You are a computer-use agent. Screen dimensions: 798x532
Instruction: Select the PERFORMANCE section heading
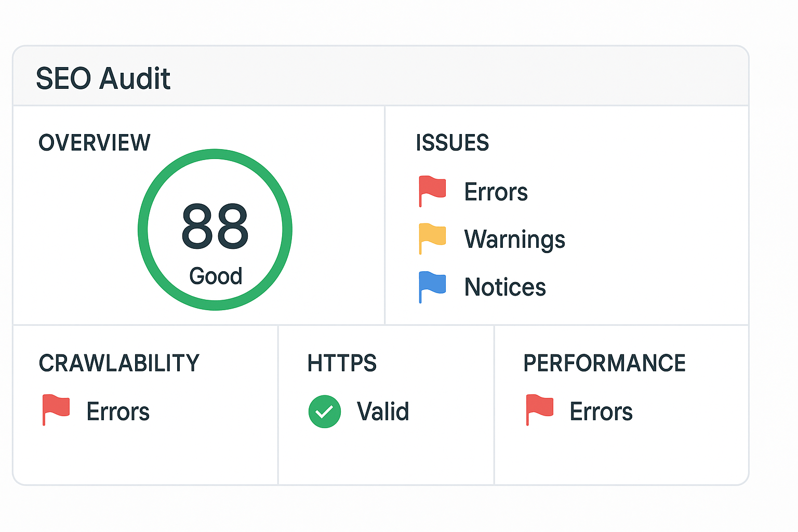604,363
